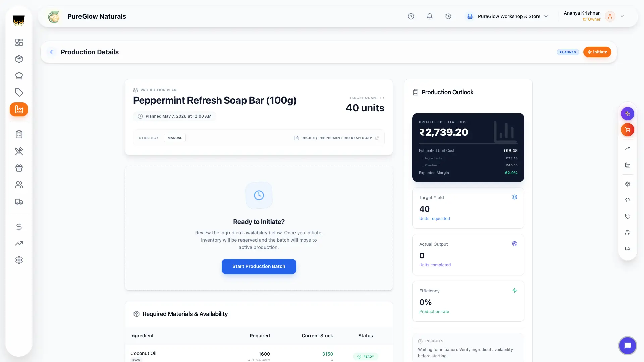Open the delivery truck icon in sidebar

[19, 202]
